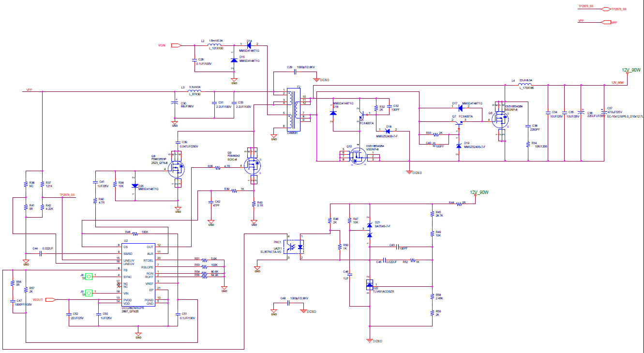Click red TP2373_SS net label near R42
This screenshot has width=644, height=353.
click(x=67, y=195)
